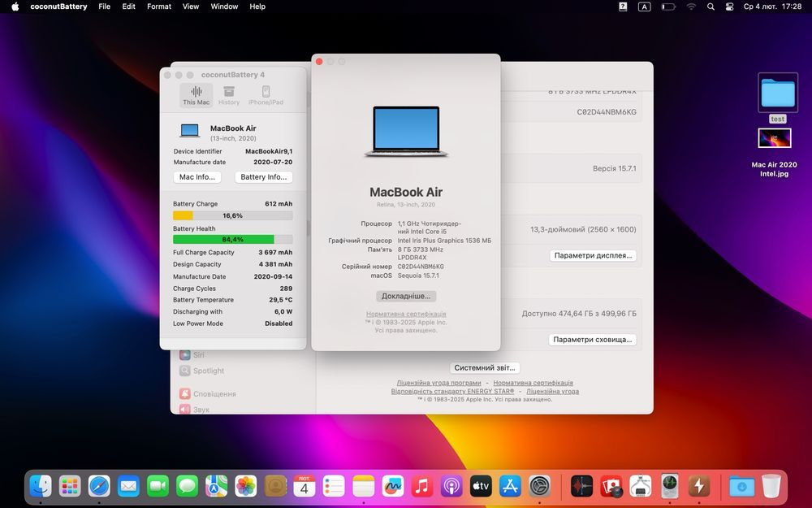Click the input source A icon in menu bar
The height and width of the screenshot is (508, 812).
[644, 7]
